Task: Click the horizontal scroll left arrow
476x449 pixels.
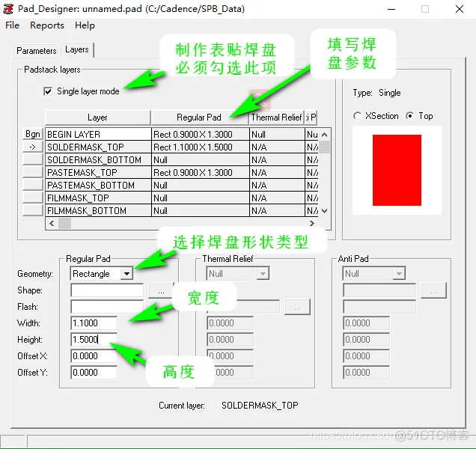Action: (52, 224)
